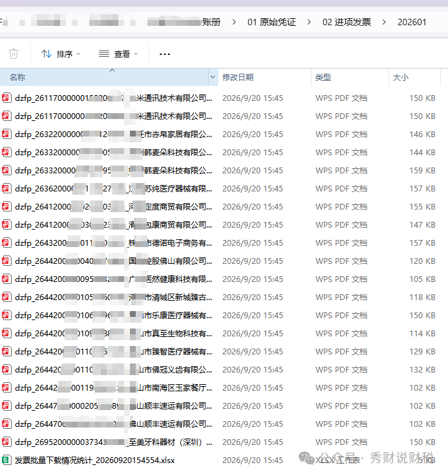Go to 账册 folder in breadcrumb
This screenshot has width=448, height=476.
[211, 22]
